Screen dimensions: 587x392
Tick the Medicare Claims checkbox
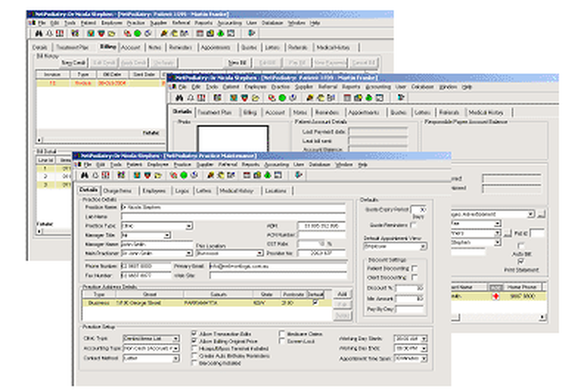pyautogui.click(x=282, y=333)
